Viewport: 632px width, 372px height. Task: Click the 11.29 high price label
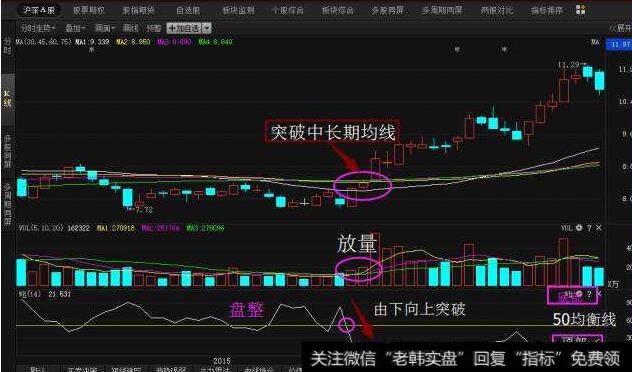click(569, 64)
